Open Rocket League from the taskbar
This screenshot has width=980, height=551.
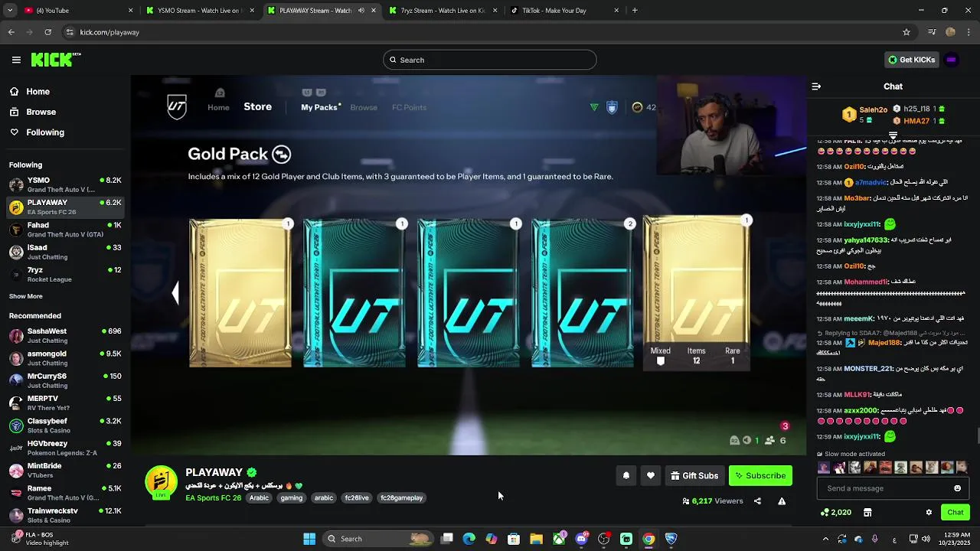click(671, 539)
